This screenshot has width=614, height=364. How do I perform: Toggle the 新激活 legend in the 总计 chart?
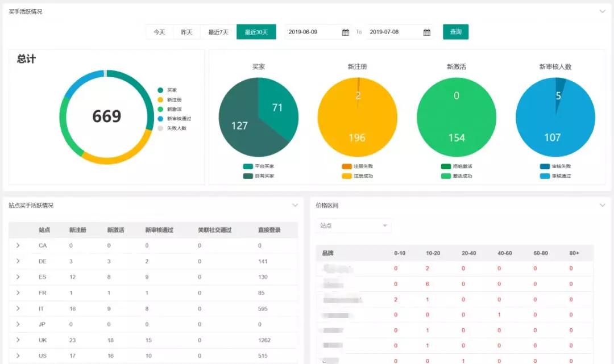pos(169,109)
